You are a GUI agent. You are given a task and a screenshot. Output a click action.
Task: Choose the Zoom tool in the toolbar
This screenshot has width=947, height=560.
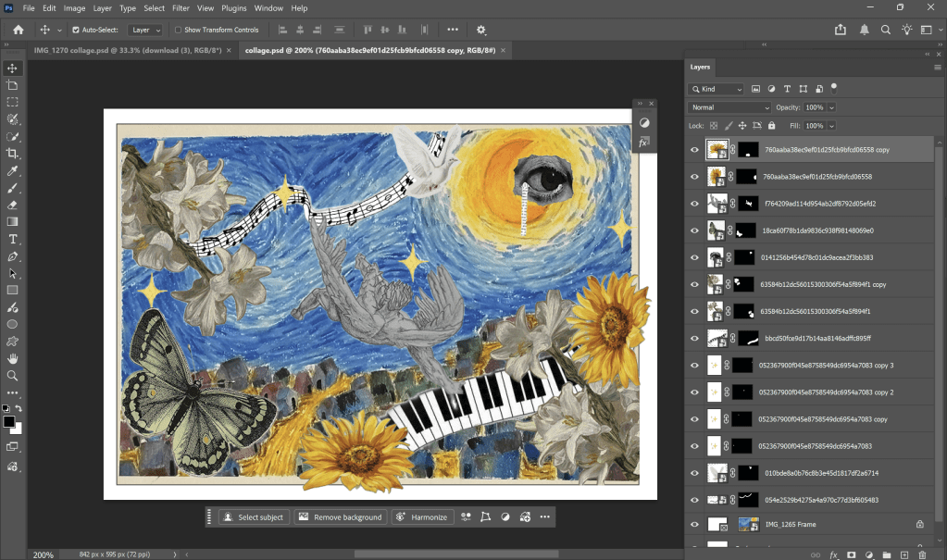13,376
